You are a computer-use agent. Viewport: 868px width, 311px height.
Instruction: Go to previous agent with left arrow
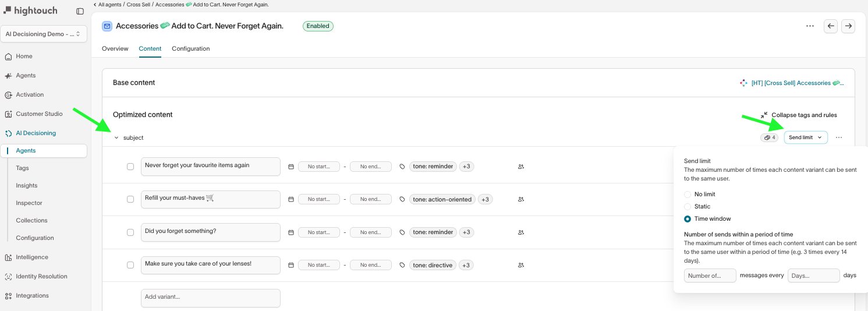[831, 26]
